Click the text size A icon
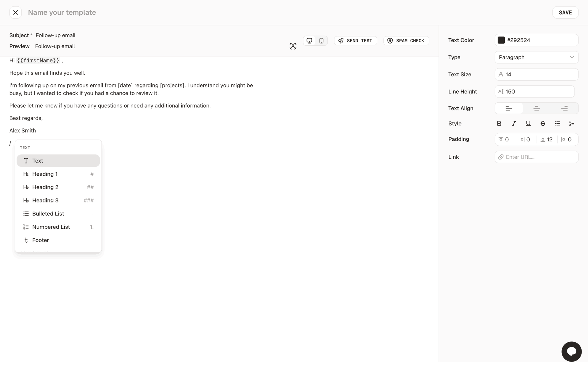The height and width of the screenshot is (368, 588). (501, 75)
